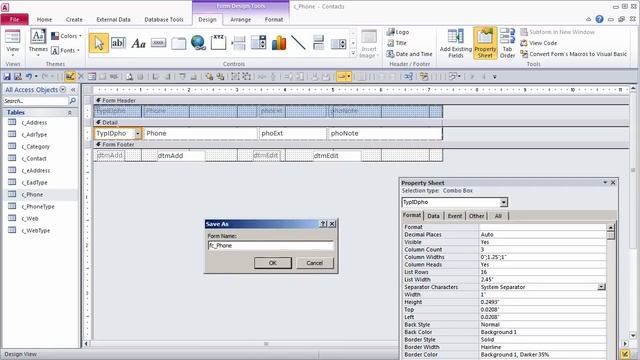This screenshot has height=360, width=640.
Task: Collapse the Tables group
Action: (70, 112)
